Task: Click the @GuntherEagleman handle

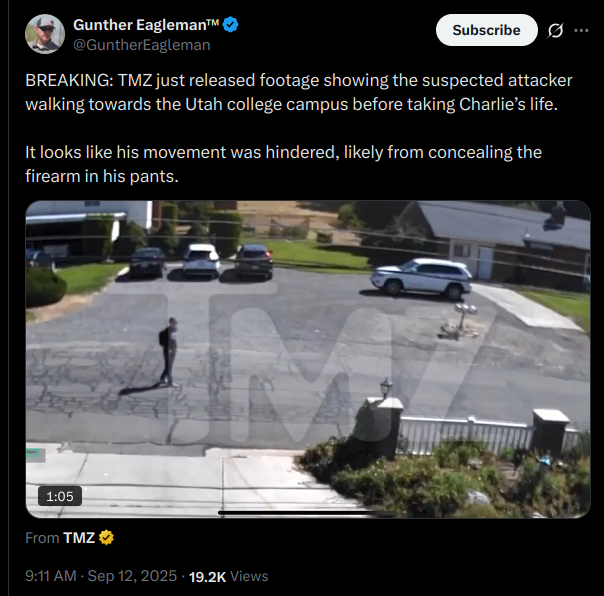Action: [x=141, y=45]
